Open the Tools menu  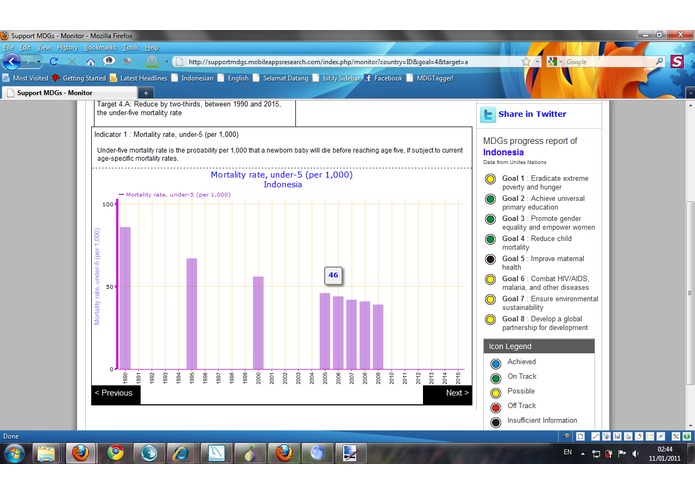(131, 47)
